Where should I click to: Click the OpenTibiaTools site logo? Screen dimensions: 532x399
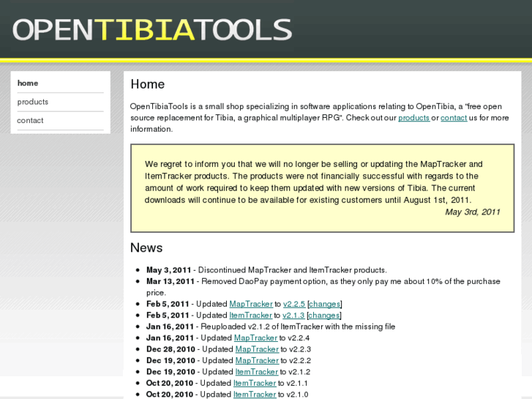point(152,30)
